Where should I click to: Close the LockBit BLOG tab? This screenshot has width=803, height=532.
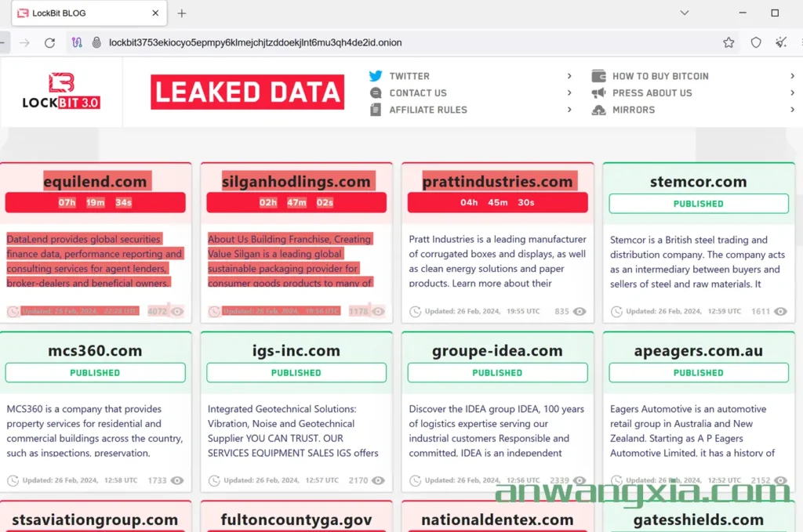click(x=155, y=13)
